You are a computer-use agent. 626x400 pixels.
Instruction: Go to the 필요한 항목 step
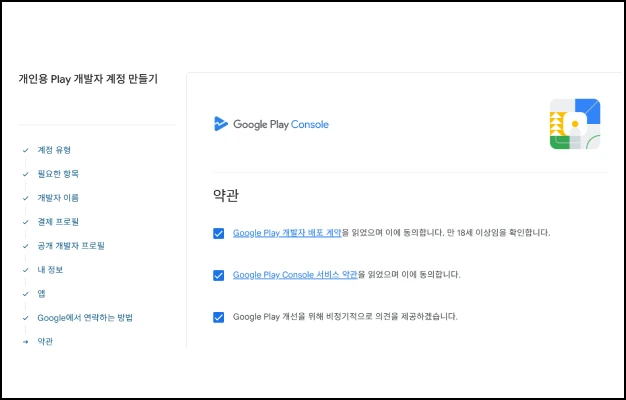pos(58,174)
